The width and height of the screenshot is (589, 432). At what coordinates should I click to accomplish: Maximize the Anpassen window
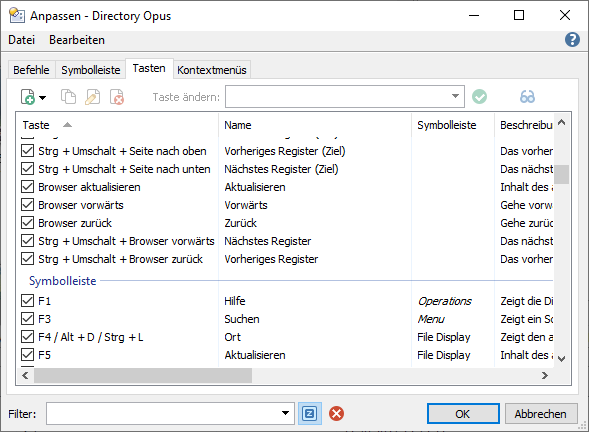coord(519,15)
